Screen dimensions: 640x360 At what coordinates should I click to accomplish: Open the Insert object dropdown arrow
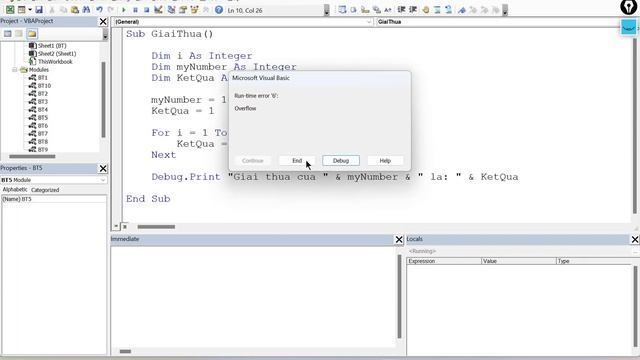(x=30, y=10)
